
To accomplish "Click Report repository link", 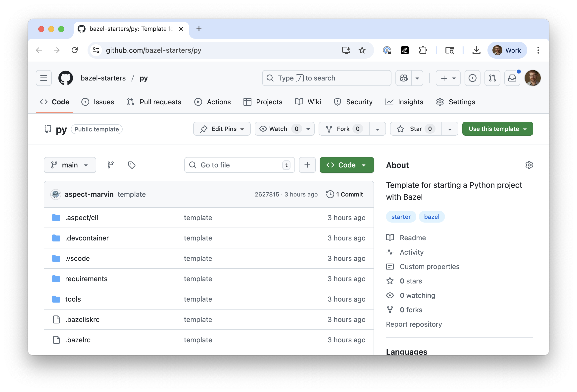I will (414, 324).
